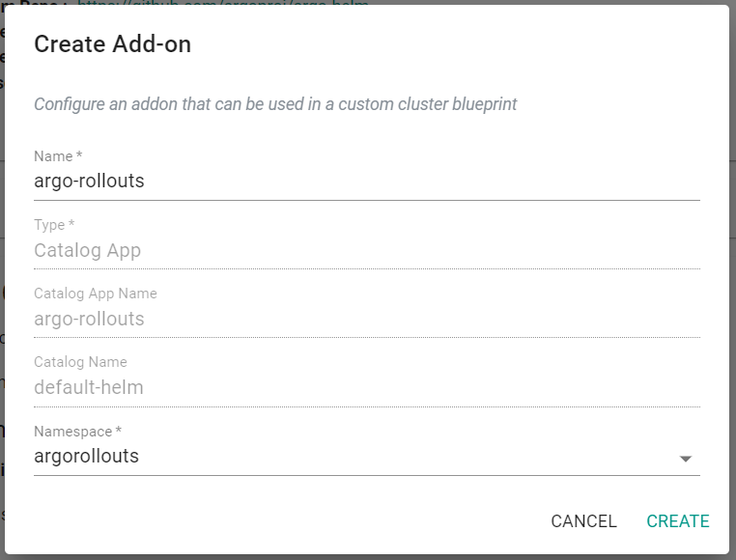Viewport: 736px width, 560px height.
Task: Select the argorollouts namespace value
Action: coord(87,457)
